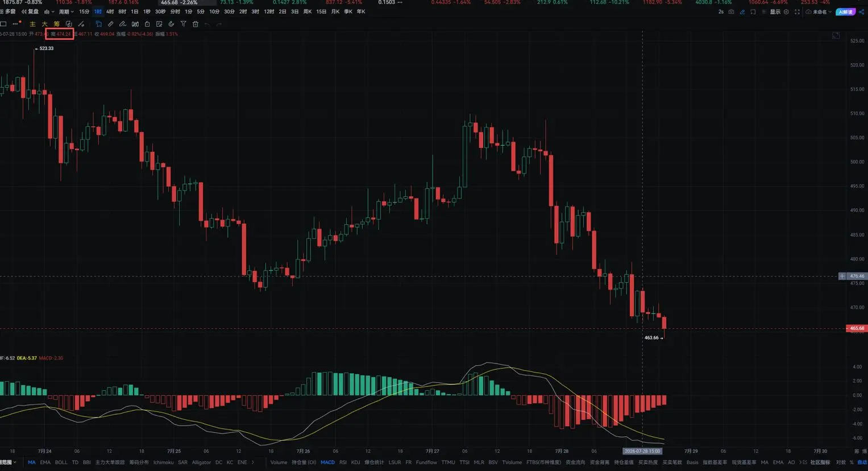Enable the SAR indicator
This screenshot has width=868, height=471.
tap(182, 462)
